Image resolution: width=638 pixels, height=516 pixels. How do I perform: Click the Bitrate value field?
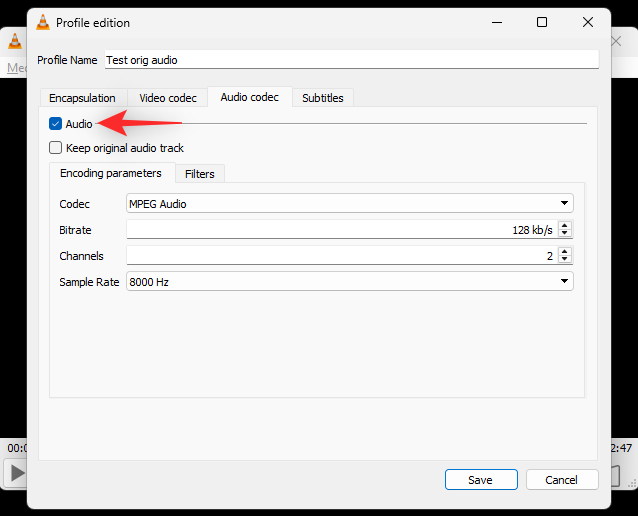[x=342, y=230]
